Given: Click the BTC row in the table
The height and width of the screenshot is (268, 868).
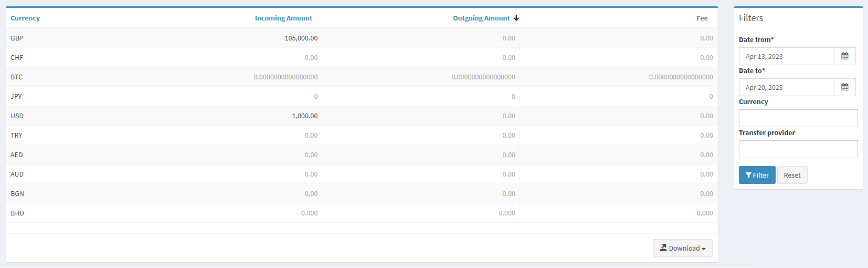Looking at the screenshot, I should pos(17,77).
